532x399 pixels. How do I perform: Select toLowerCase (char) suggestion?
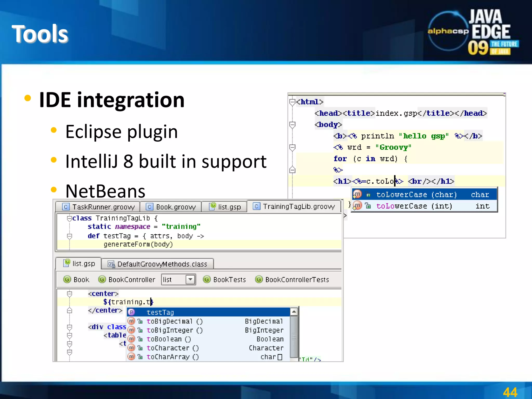pos(424,194)
